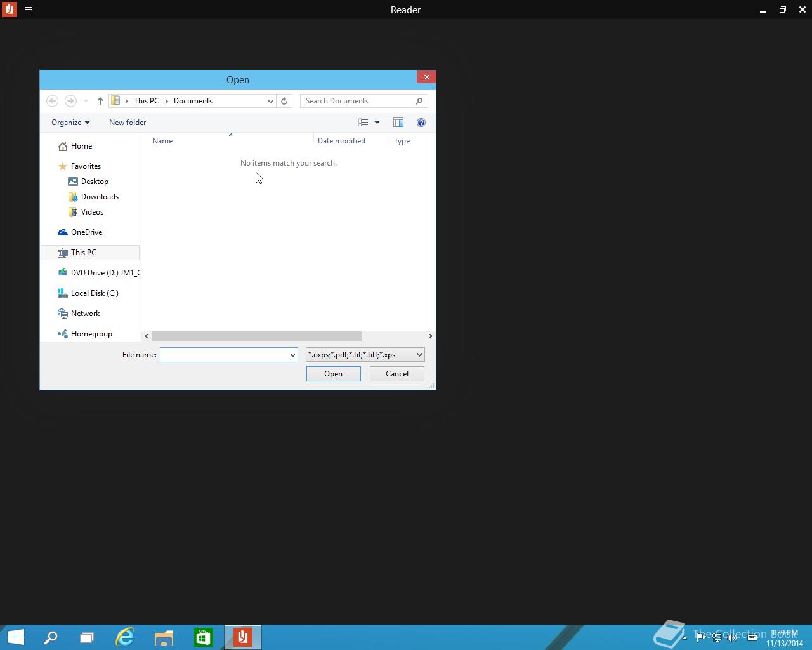Image resolution: width=812 pixels, height=650 pixels.
Task: Open the Organize menu
Action: (70, 123)
